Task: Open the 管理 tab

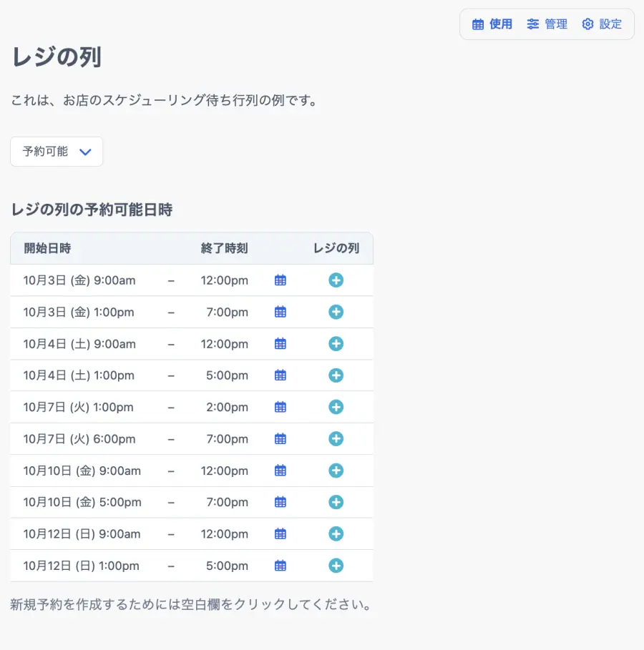Action: point(547,24)
